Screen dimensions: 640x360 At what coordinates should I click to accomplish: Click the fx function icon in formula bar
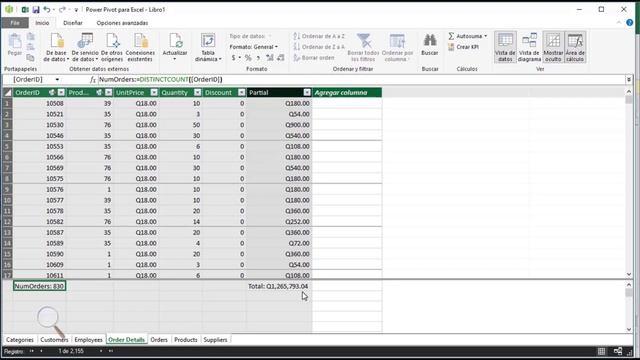click(93, 80)
